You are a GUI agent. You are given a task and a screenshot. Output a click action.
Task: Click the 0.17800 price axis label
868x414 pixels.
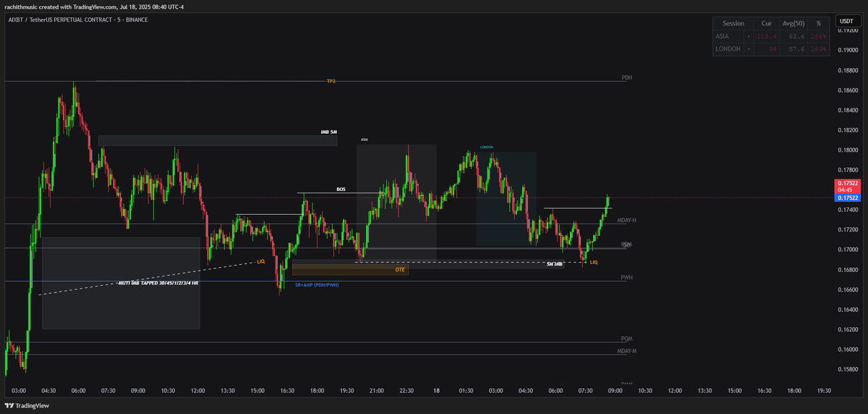point(848,170)
